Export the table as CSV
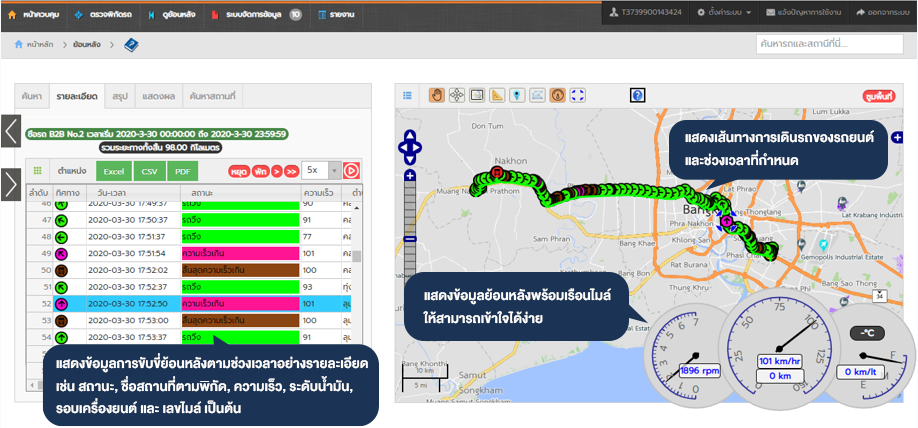Viewport: 918px width, 428px height. (150, 172)
